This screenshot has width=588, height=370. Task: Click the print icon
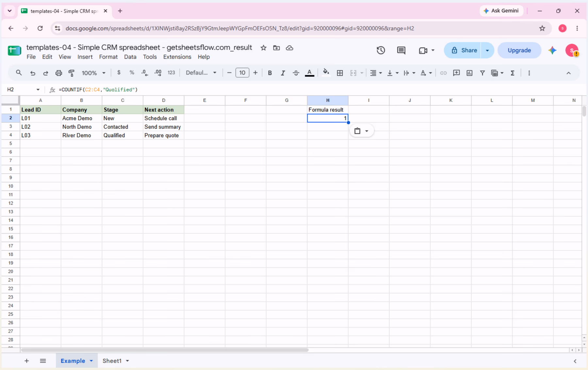coord(58,73)
